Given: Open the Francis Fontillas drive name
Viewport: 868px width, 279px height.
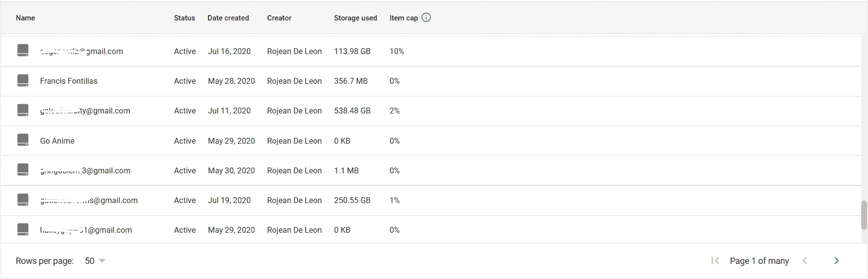Looking at the screenshot, I should point(69,81).
